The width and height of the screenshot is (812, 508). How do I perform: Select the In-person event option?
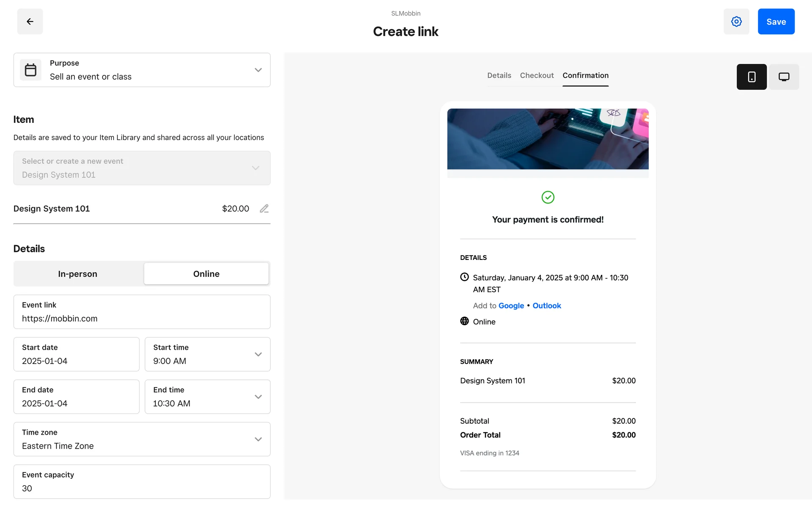[x=78, y=274]
